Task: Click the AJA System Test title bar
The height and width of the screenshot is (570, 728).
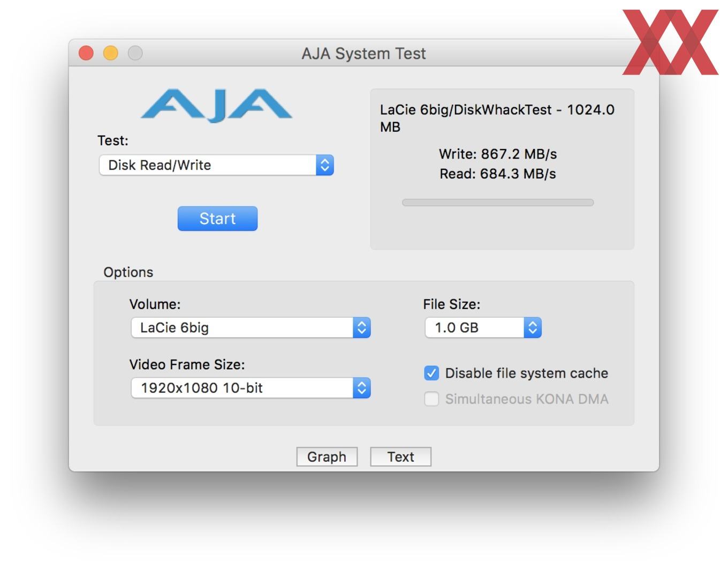Action: pyautogui.click(x=364, y=53)
